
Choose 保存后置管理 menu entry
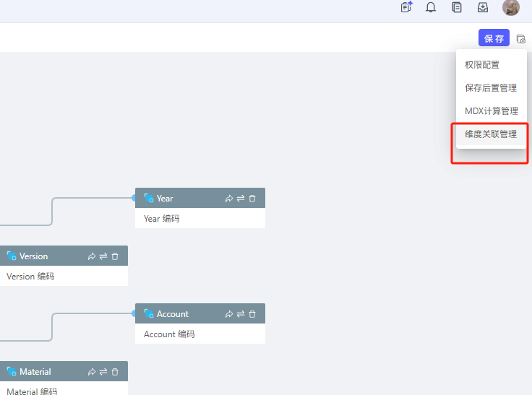click(492, 88)
